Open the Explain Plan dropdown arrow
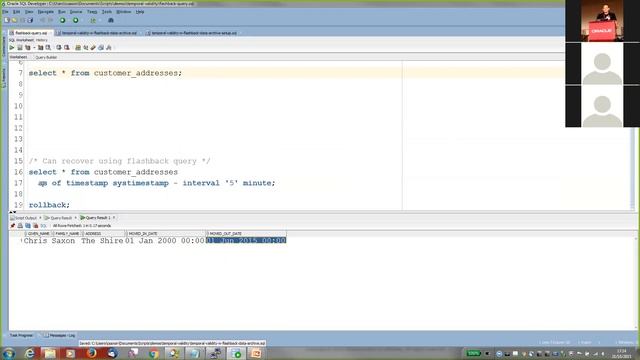The width and height of the screenshot is (640, 360). pos(34,48)
